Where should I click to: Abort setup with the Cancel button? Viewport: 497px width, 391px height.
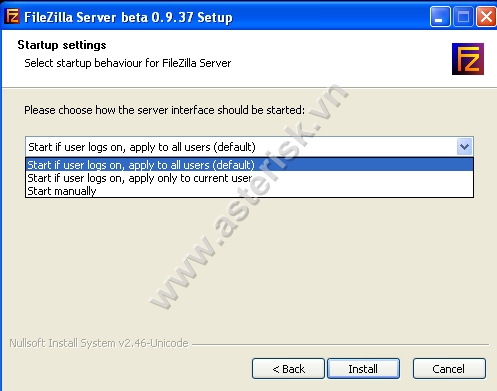[449, 369]
